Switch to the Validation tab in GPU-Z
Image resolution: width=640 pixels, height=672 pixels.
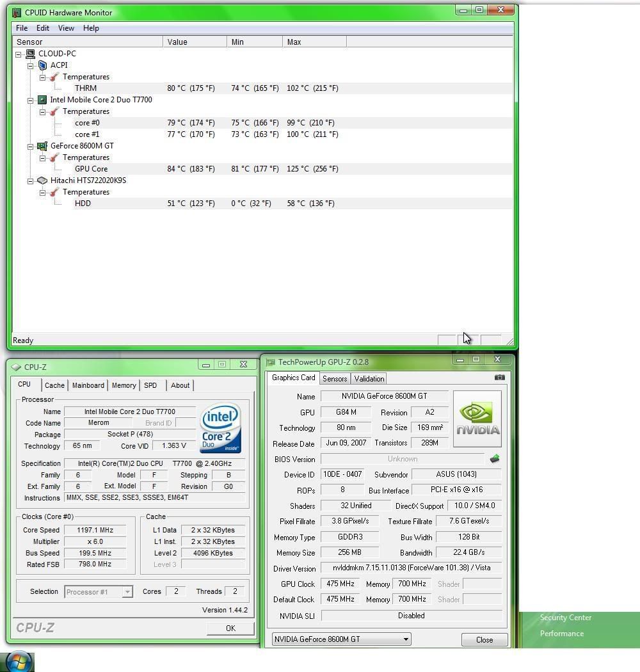(369, 379)
